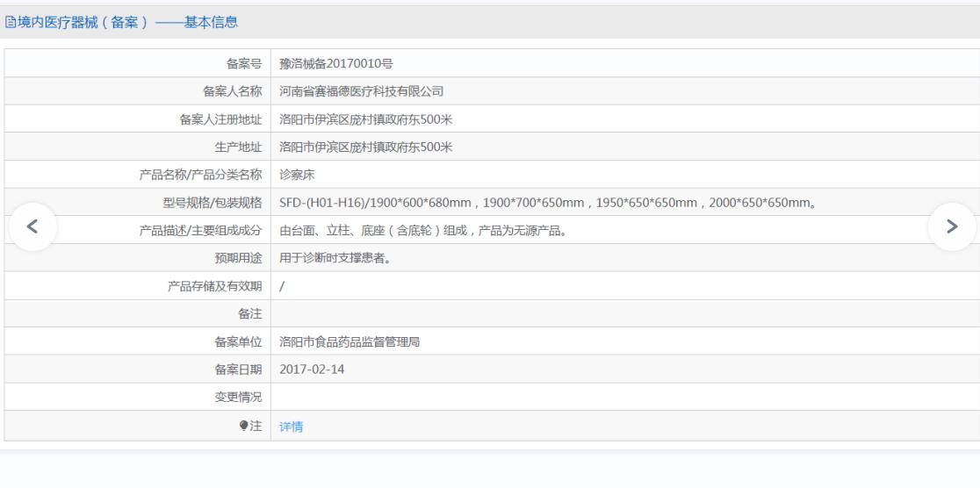Click the 预期用途 label
The image size is (980, 488).
pyautogui.click(x=238, y=258)
